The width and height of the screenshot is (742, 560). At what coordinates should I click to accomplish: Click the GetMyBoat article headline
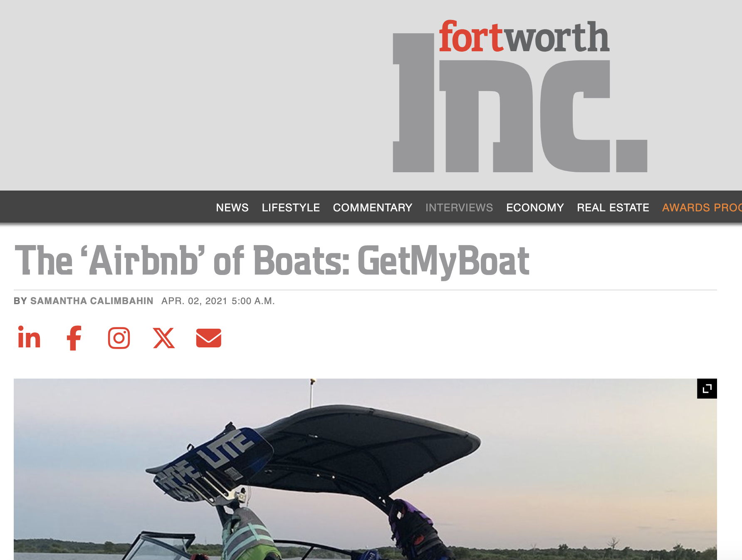272,260
